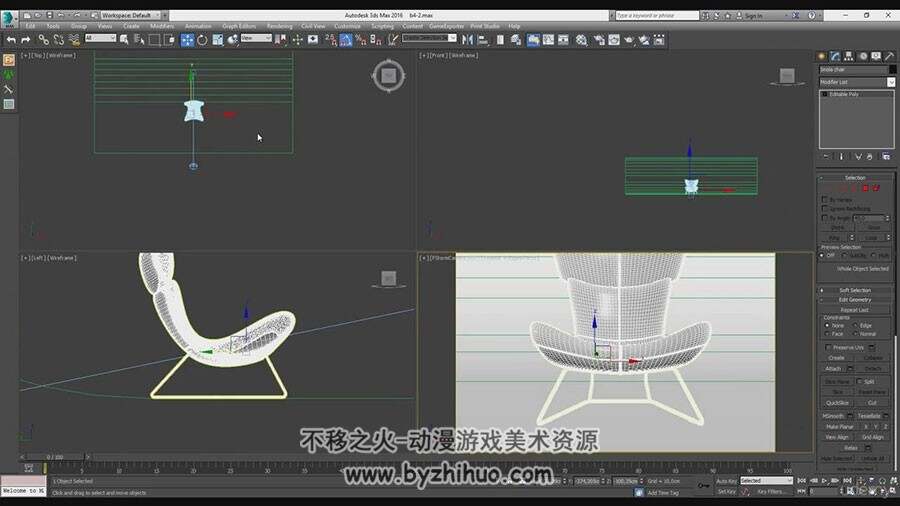The width and height of the screenshot is (900, 506).
Task: Select Element sub-object level icon
Action: tap(876, 188)
